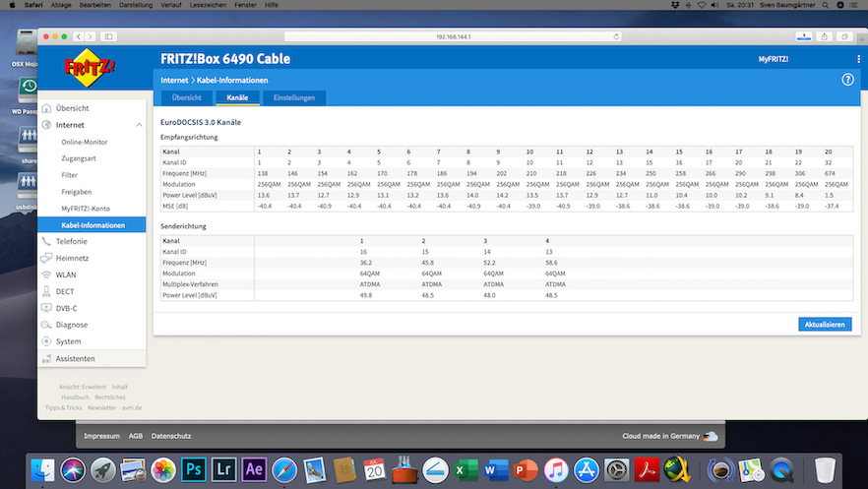Click the Tipps & Tricks footer link

[63, 407]
